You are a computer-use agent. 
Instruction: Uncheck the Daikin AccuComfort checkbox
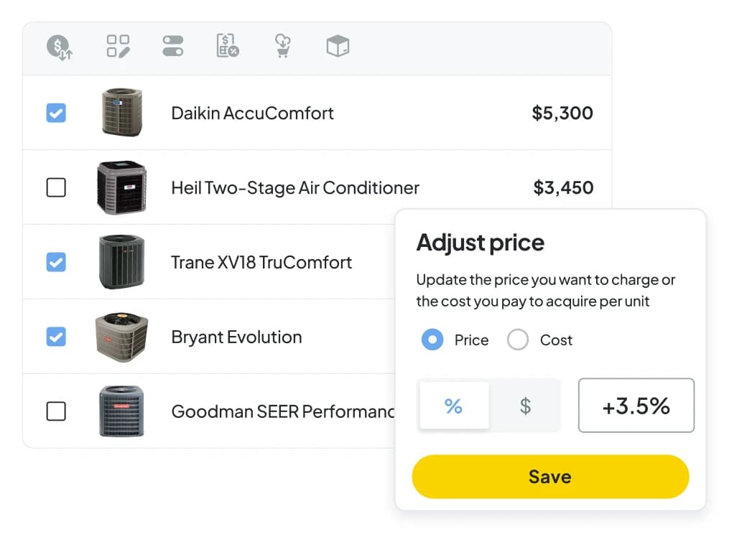click(56, 113)
